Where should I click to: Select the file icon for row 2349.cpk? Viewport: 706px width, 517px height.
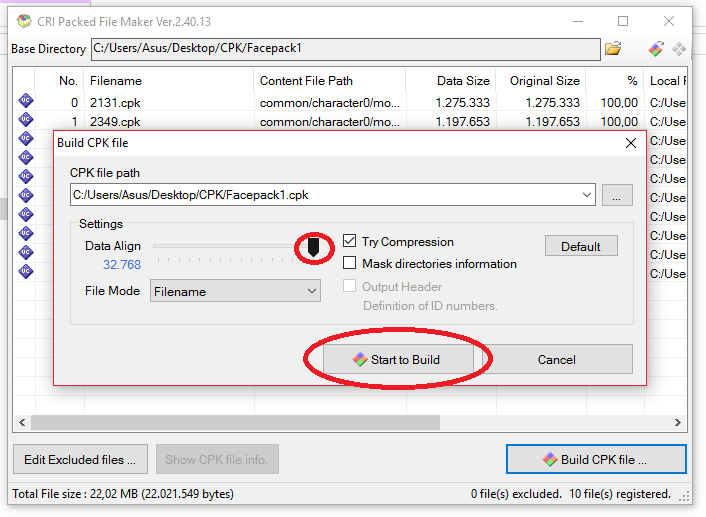pos(26,119)
